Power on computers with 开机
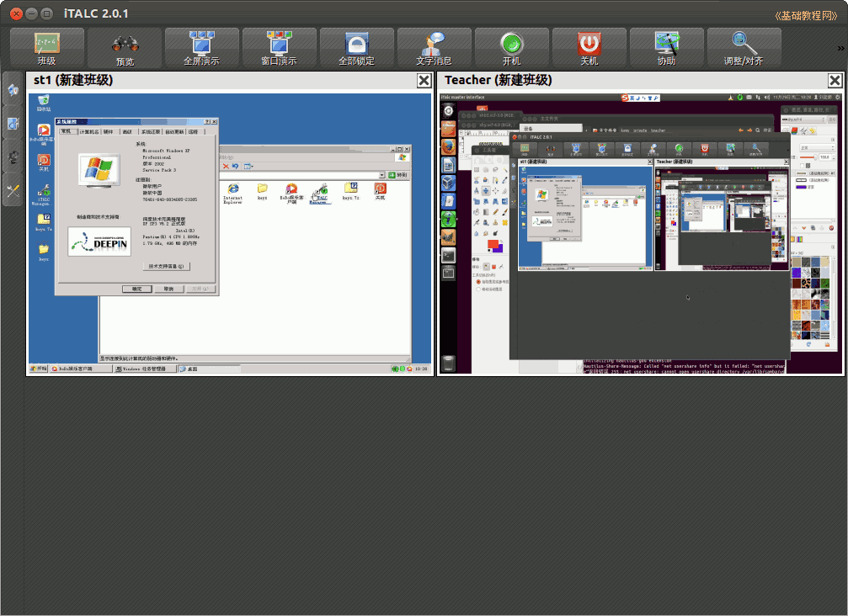848x616 pixels. pos(512,48)
